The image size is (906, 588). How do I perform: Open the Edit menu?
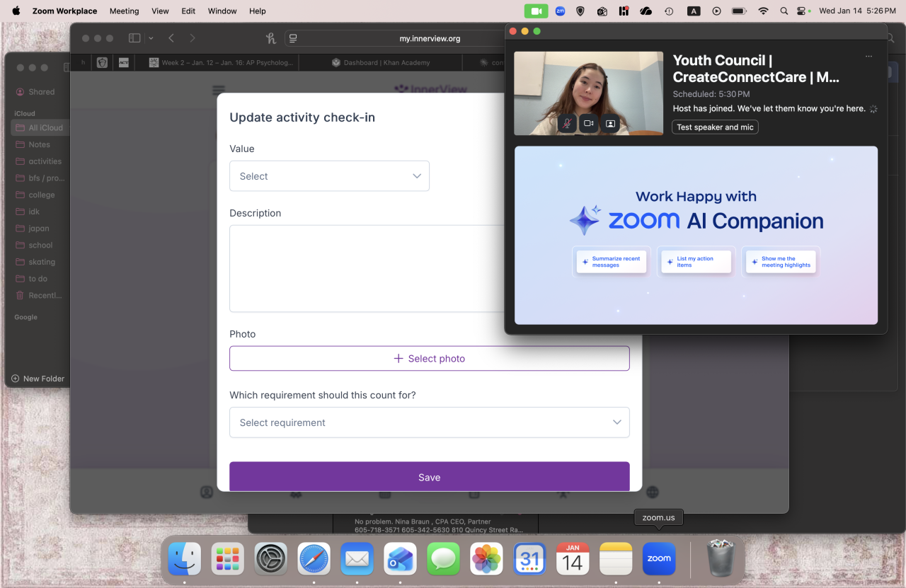point(188,11)
